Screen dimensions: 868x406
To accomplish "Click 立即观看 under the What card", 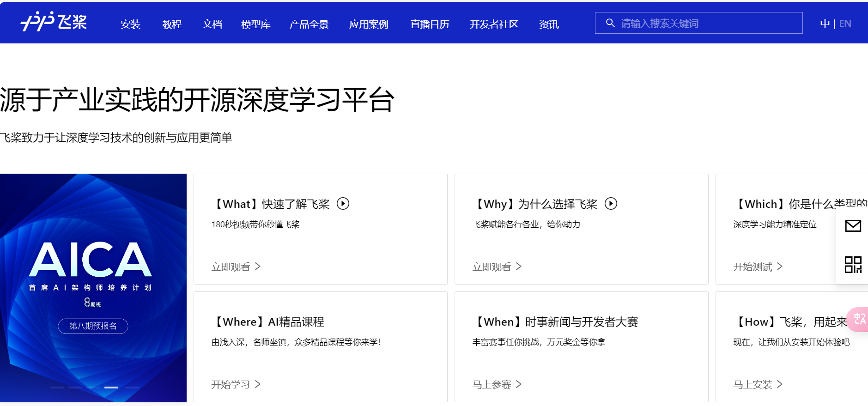I will pyautogui.click(x=236, y=267).
